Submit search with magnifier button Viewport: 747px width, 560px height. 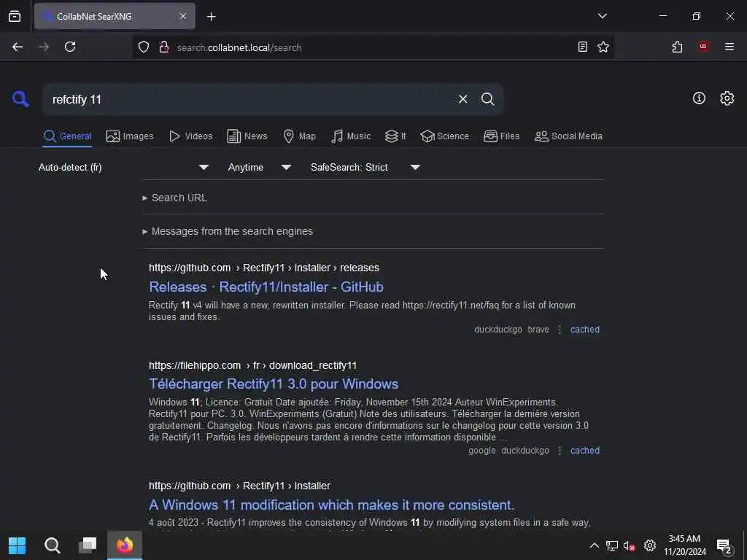(x=487, y=99)
